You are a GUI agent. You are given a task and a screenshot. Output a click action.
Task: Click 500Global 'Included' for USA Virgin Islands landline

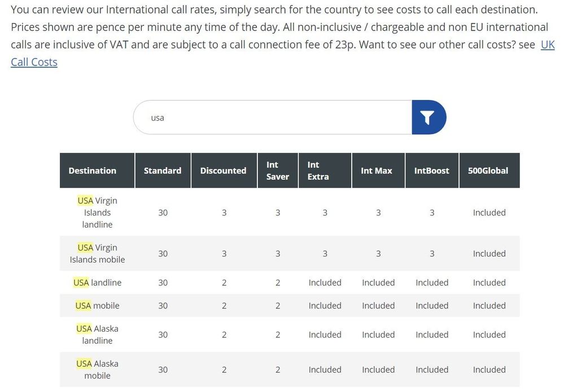pyautogui.click(x=489, y=213)
